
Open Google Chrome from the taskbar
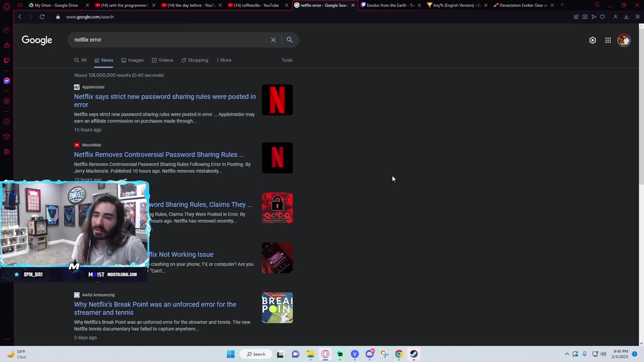399,354
